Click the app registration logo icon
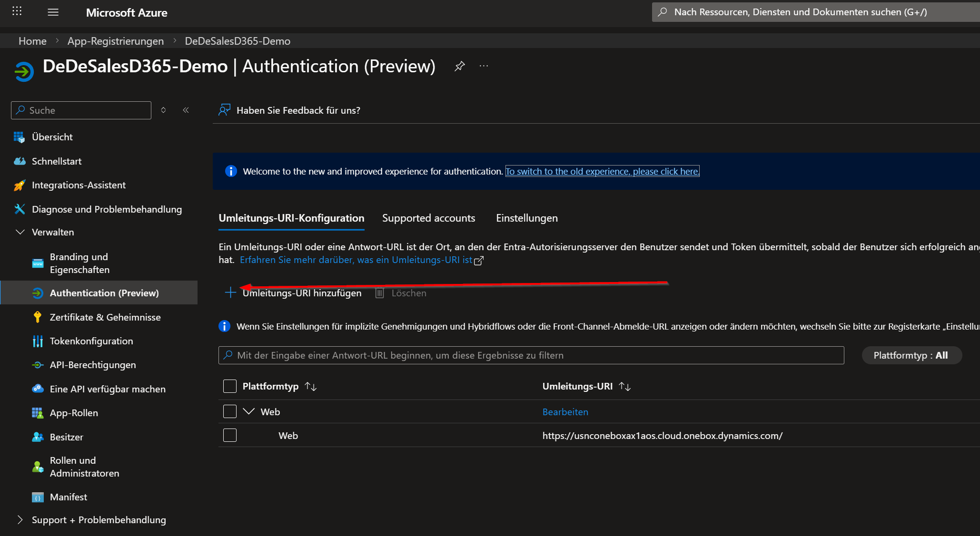 coord(24,72)
